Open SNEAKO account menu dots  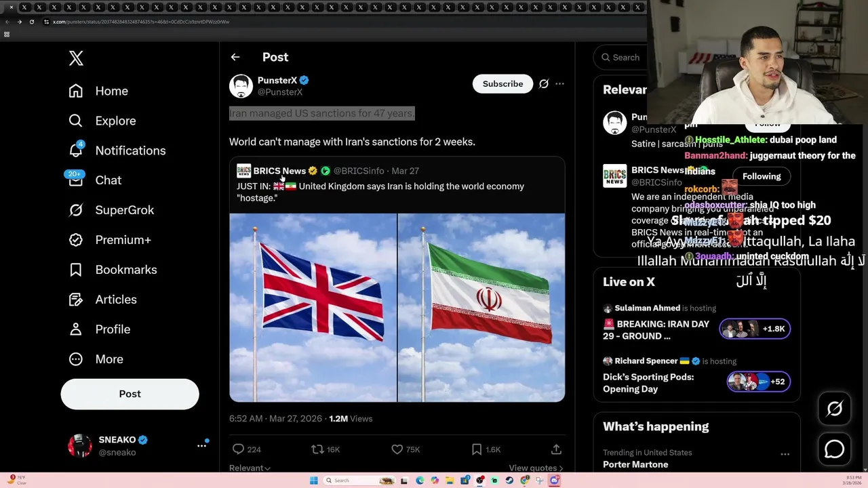point(201,445)
